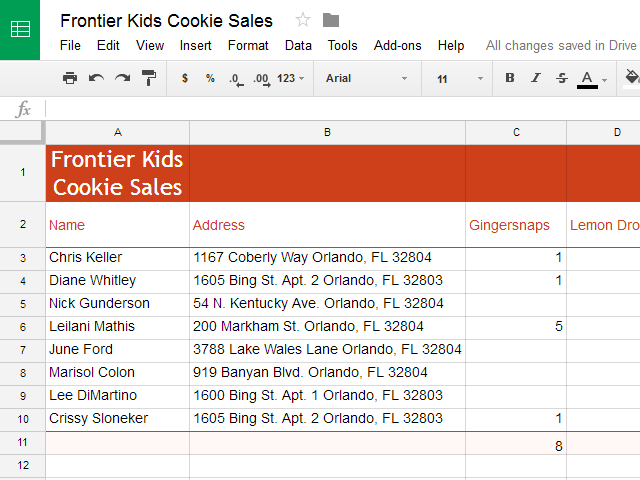Apply percent format
640x480 pixels.
[x=210, y=78]
